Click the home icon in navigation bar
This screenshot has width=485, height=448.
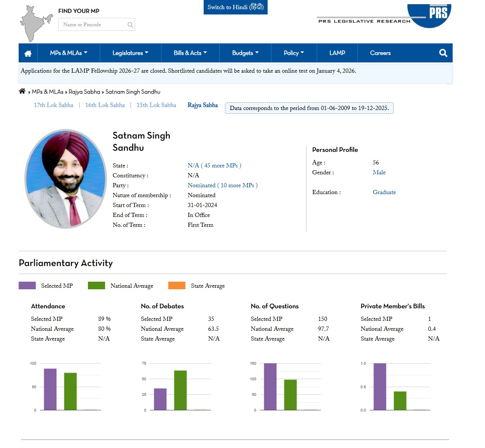(x=28, y=53)
